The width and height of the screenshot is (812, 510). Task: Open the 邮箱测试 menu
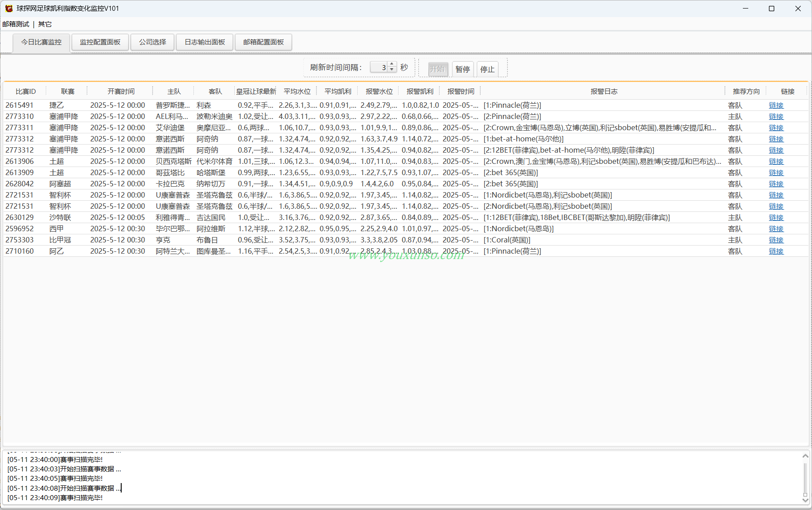click(16, 24)
